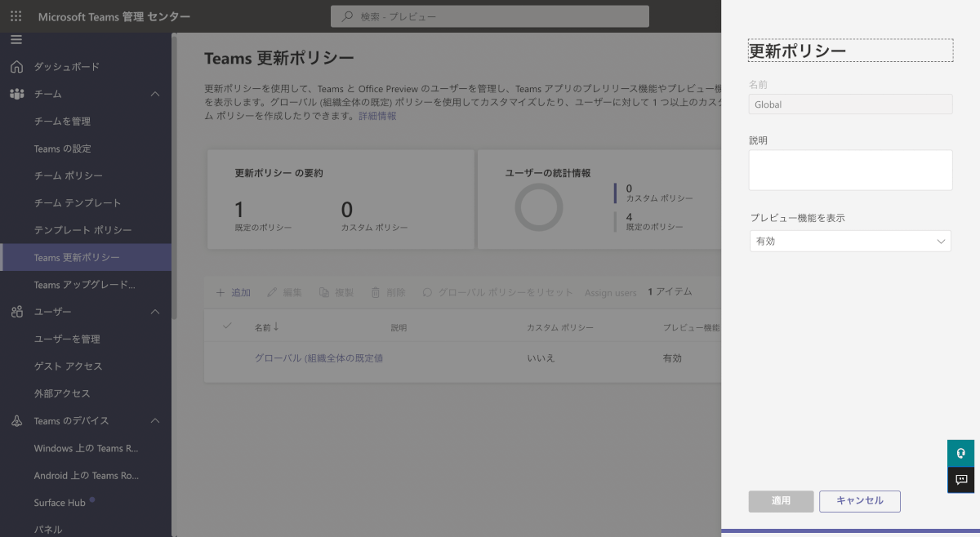
Task: Open Windows 上の Teams R... sidebar item
Action: click(x=86, y=448)
